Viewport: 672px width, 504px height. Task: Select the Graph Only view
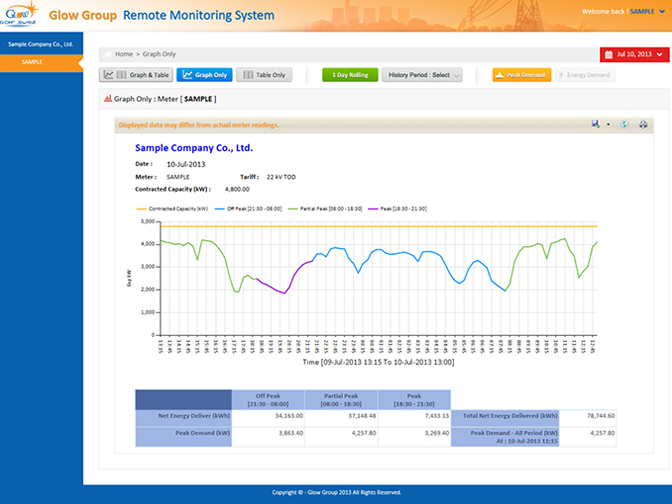pos(204,75)
